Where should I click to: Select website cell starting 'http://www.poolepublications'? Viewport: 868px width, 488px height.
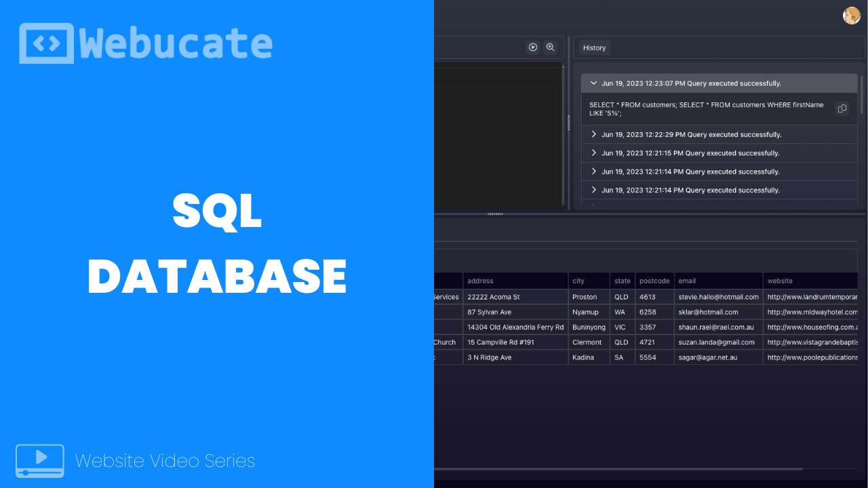(810, 357)
